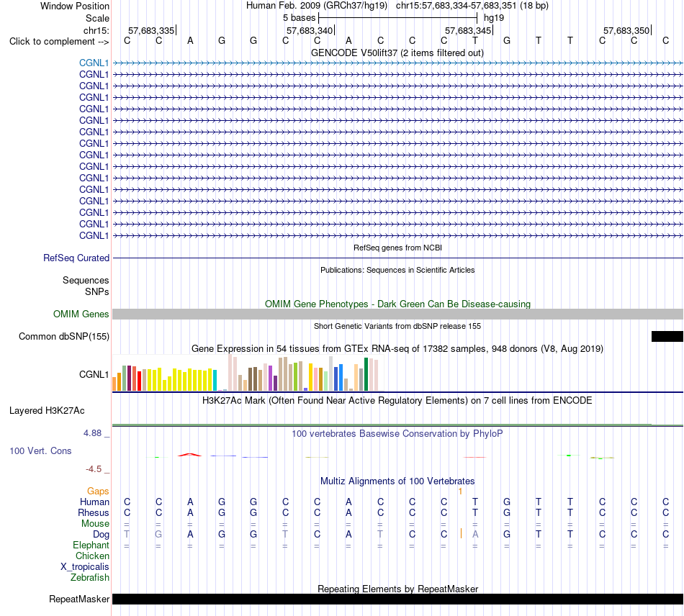The width and height of the screenshot is (684, 616).
Task: Click 'Multiz Alignments of 100 Vertebrates' title
Action: click(x=397, y=481)
